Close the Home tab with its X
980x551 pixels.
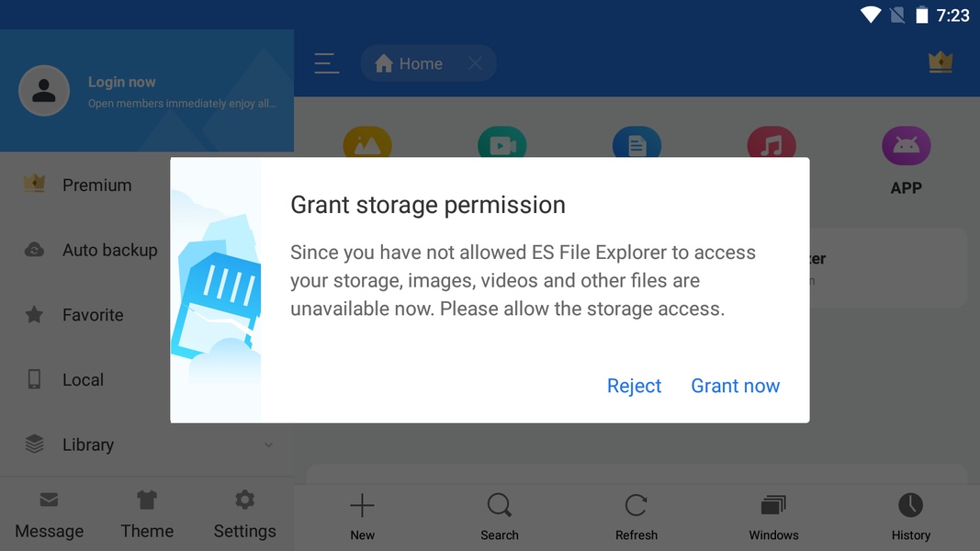tap(475, 62)
